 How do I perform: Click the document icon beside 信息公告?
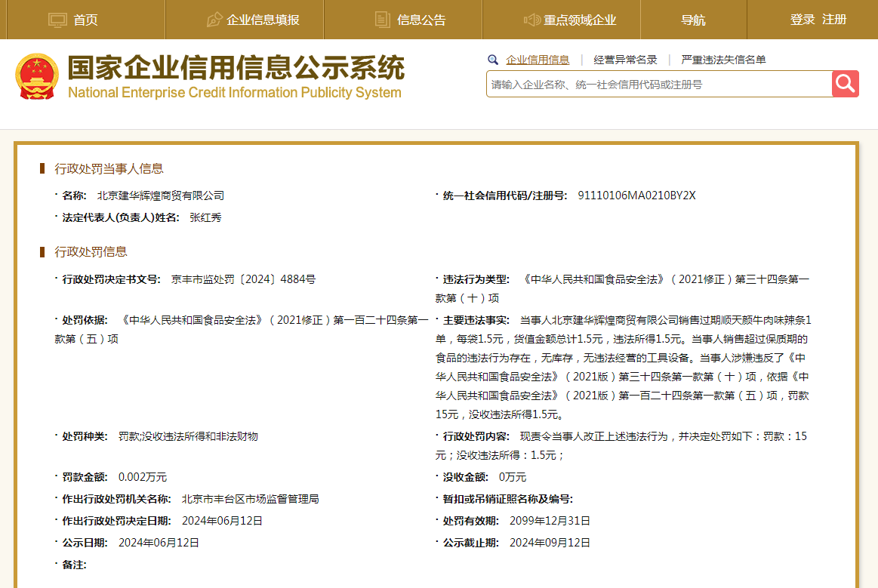[x=383, y=20]
